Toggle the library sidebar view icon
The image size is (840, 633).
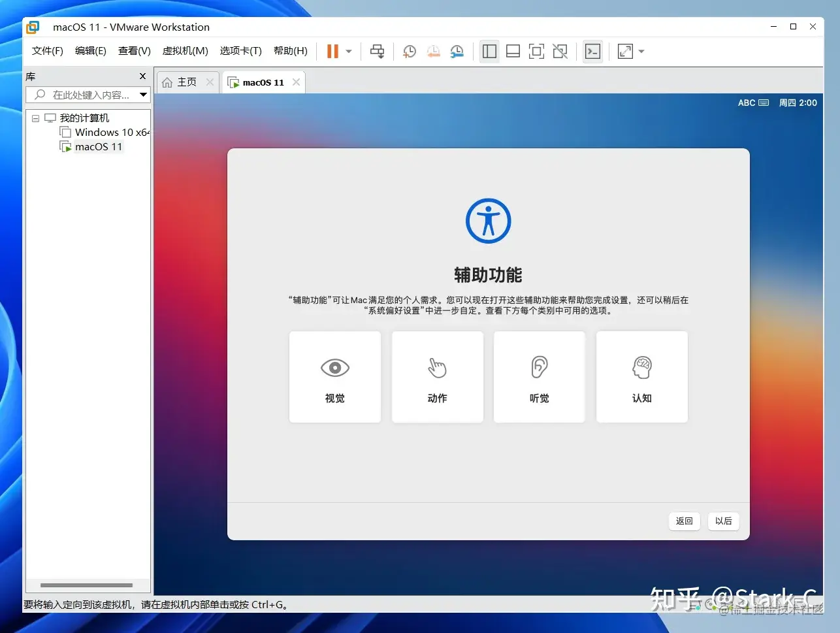(x=489, y=52)
